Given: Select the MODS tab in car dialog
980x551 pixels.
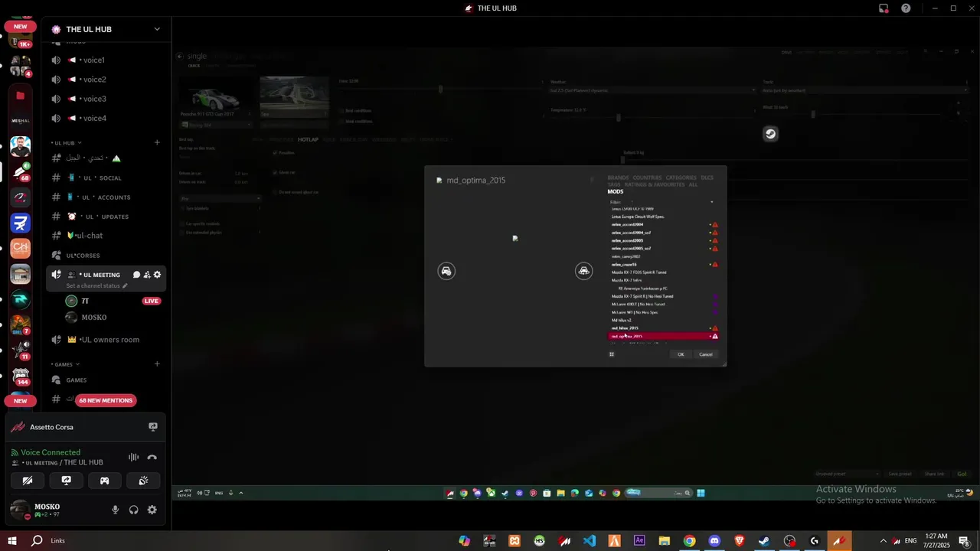Looking at the screenshot, I should click(x=616, y=192).
